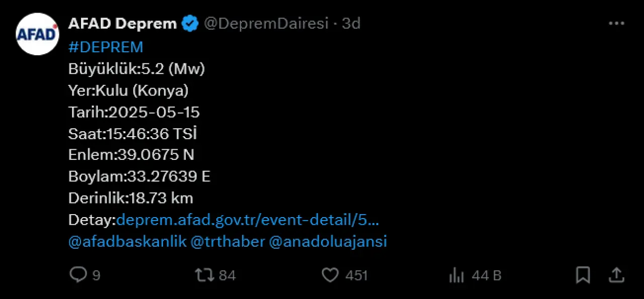The image size is (644, 299).
Task: Like the tweet with the heart icon
Action: coord(330,275)
